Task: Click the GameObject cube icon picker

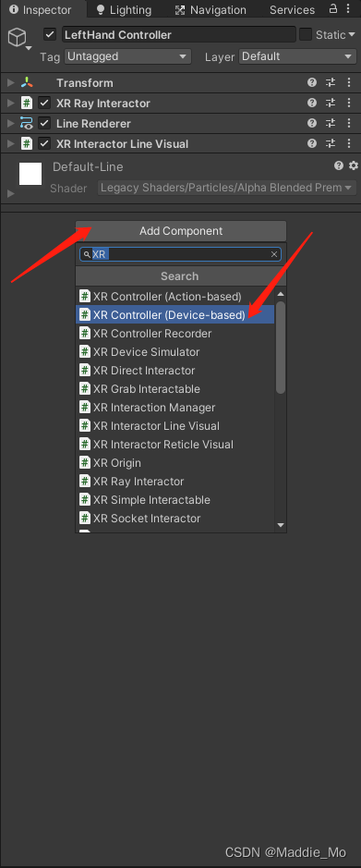Action: coord(18,39)
